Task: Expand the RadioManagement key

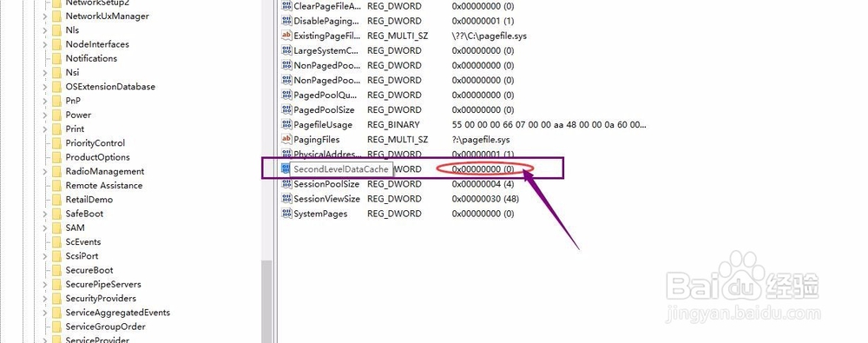Action: (45, 171)
